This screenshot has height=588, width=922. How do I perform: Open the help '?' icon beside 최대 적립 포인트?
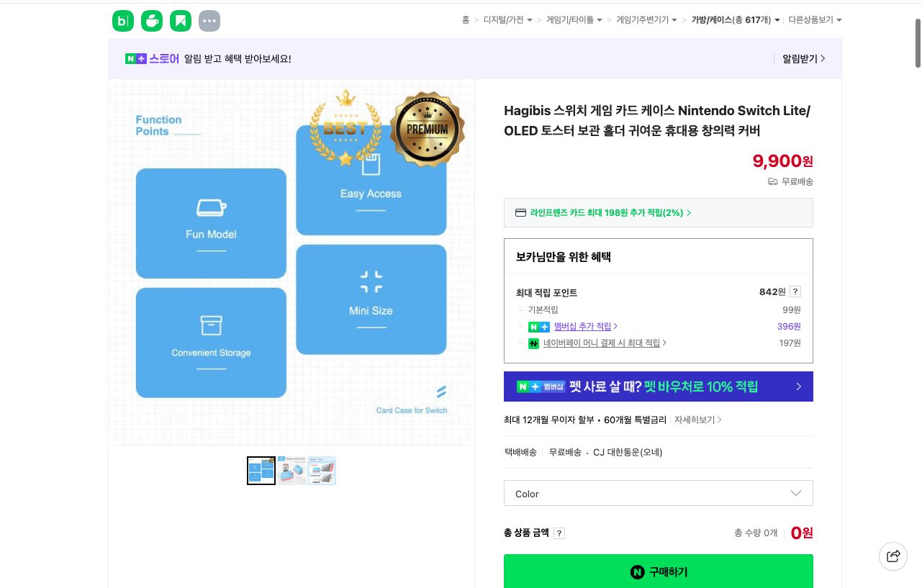point(795,291)
